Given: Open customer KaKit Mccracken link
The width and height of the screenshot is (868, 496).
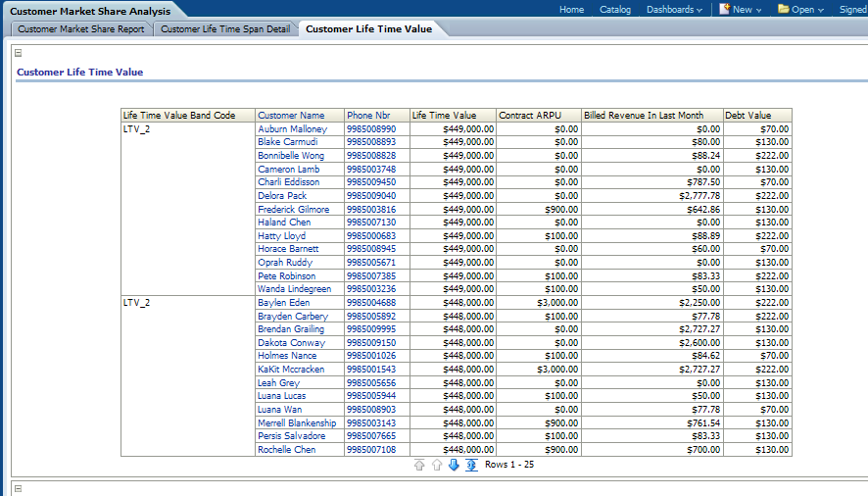Looking at the screenshot, I should coord(291,370).
